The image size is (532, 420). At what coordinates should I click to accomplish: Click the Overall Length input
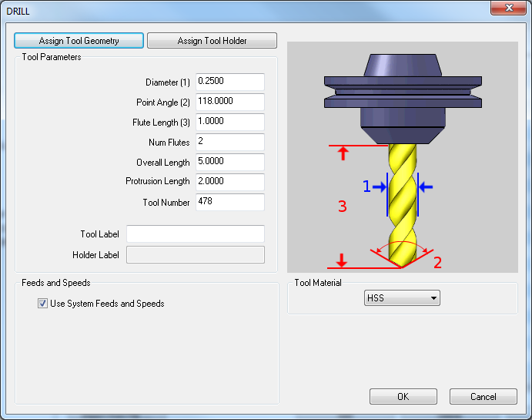(x=230, y=162)
